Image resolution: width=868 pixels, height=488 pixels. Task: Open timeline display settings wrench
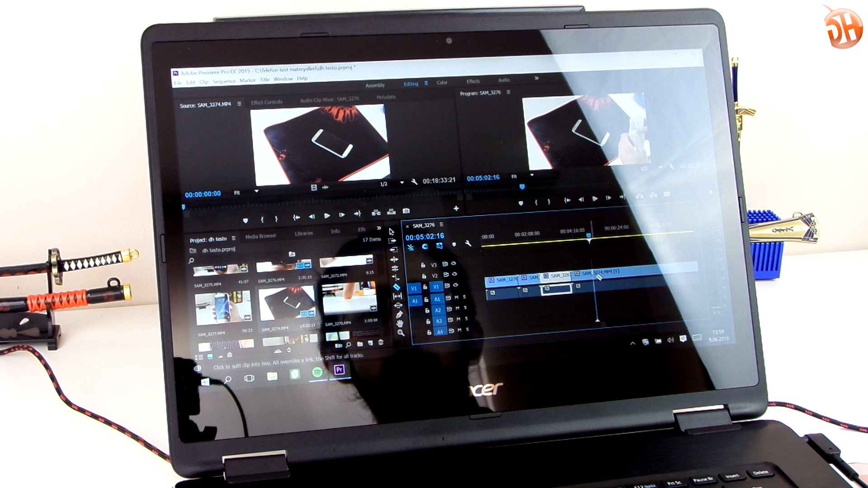click(x=468, y=244)
